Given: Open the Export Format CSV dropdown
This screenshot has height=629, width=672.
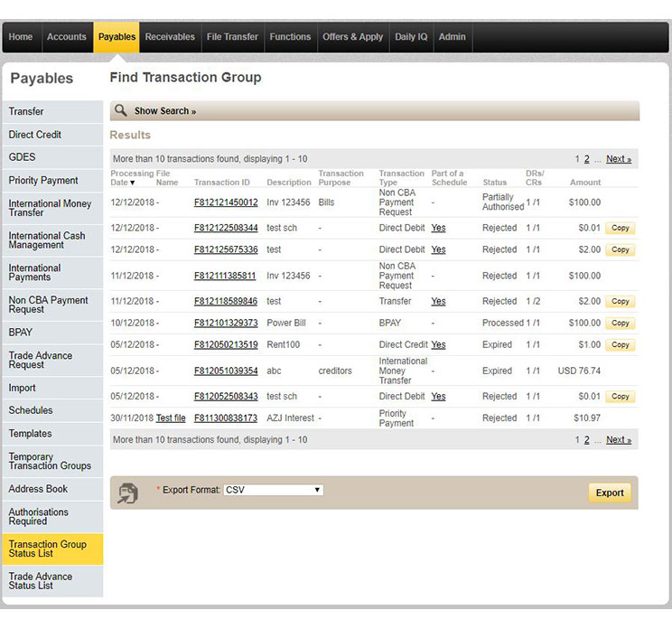Looking at the screenshot, I should coord(274,490).
